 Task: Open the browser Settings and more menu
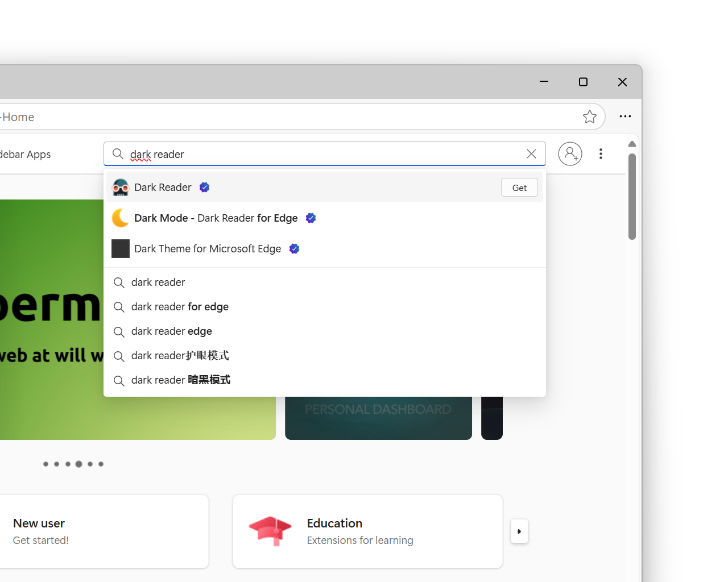click(625, 117)
